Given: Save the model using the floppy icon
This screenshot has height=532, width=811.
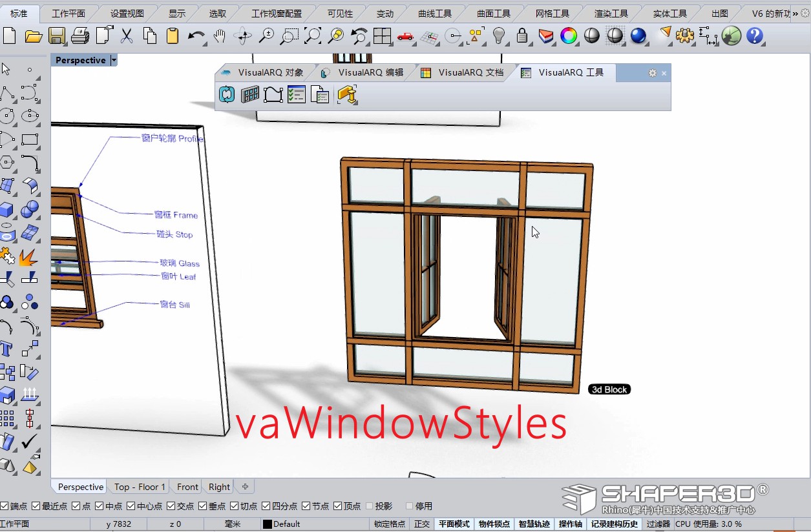Looking at the screenshot, I should (x=57, y=36).
